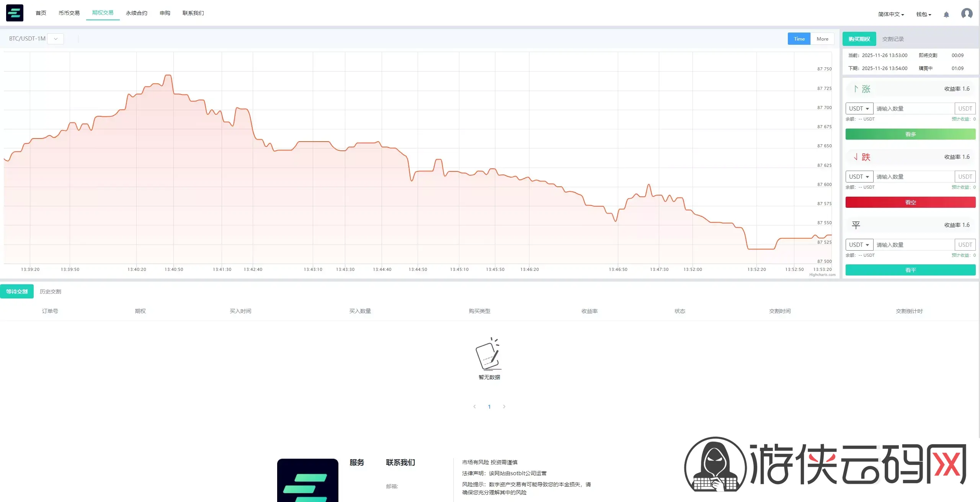Open the 简体中文 language dropdown
980x502 pixels.
click(891, 15)
